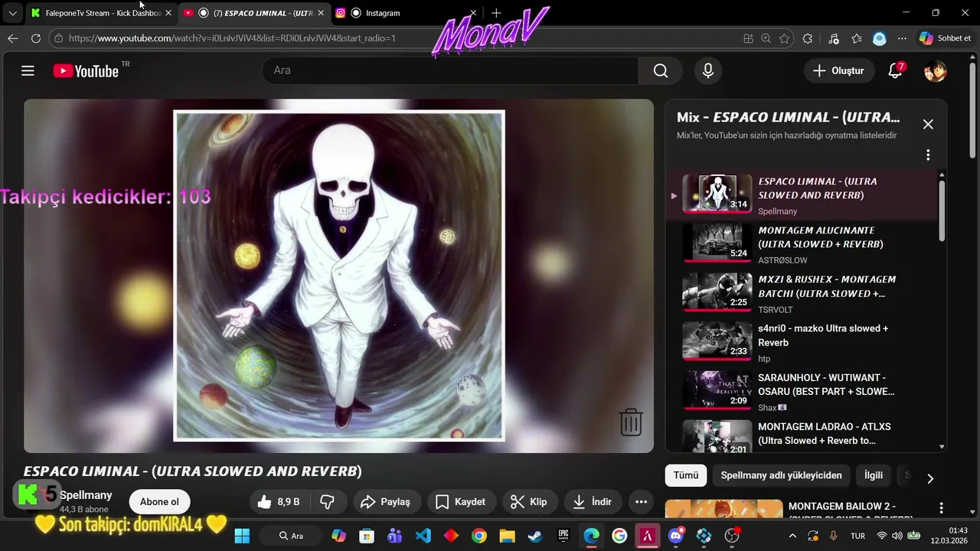Open the account avatar menu
This screenshot has width=980, height=551.
coord(935,71)
